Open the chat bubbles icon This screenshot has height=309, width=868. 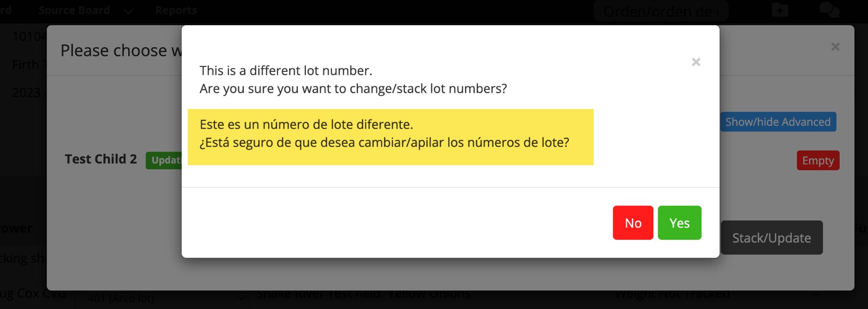click(x=829, y=10)
